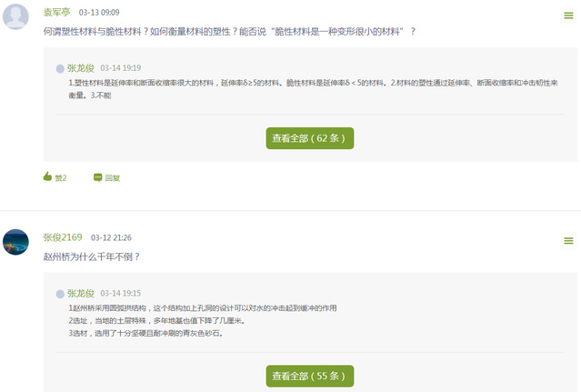Click the 03-13 09:09 post timestamp

click(99, 13)
